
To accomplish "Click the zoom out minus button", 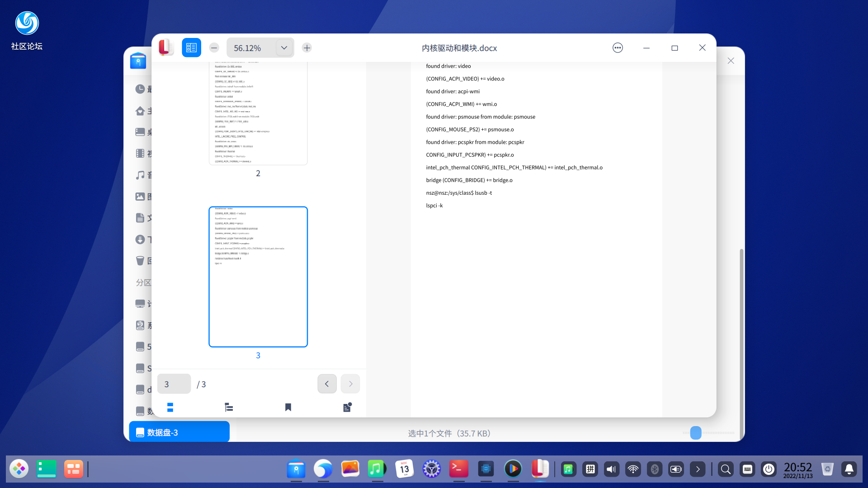I will point(214,47).
